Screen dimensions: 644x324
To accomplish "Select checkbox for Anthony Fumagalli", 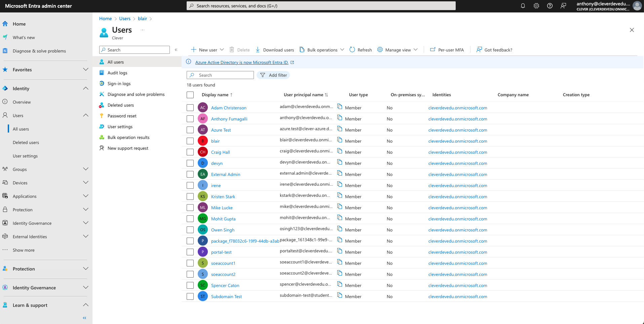I will click(190, 119).
